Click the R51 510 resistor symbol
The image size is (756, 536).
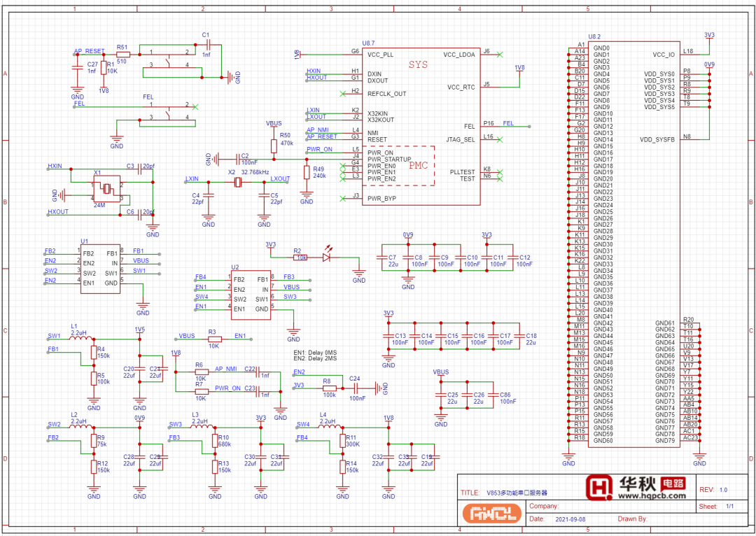123,55
